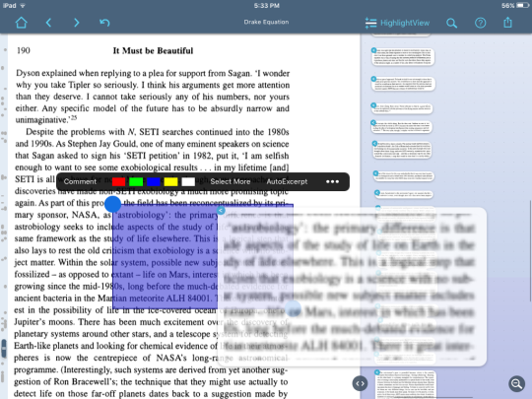The image size is (532, 399).
Task: Toggle the HighlightView mode
Action: point(397,23)
